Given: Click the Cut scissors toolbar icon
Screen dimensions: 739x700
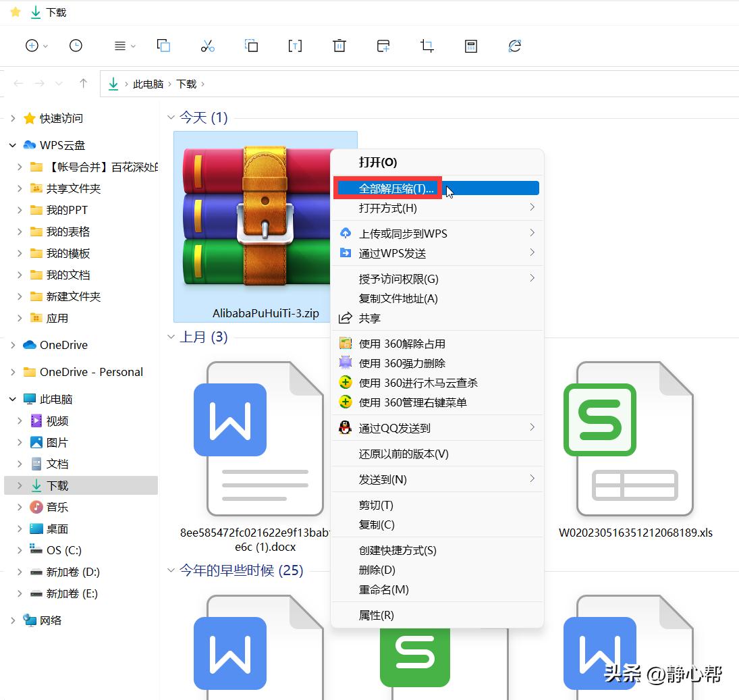Looking at the screenshot, I should click(207, 46).
